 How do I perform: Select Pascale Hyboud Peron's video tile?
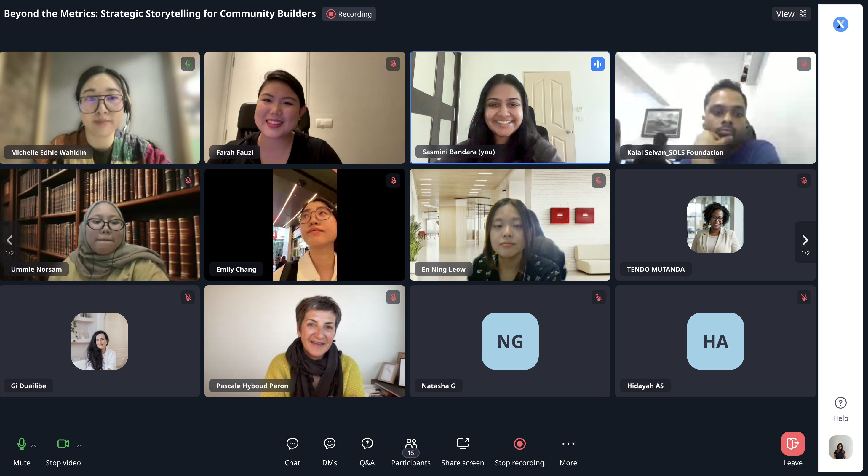[x=304, y=340]
